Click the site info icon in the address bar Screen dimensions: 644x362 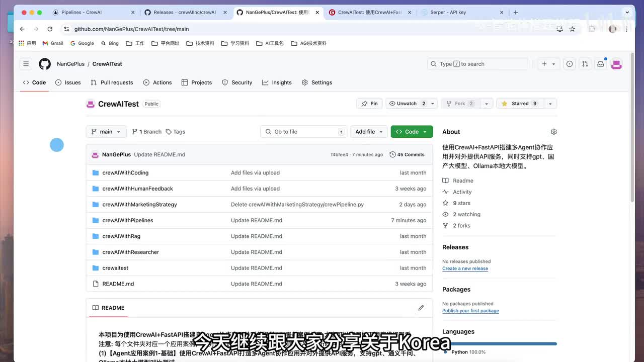66,29
